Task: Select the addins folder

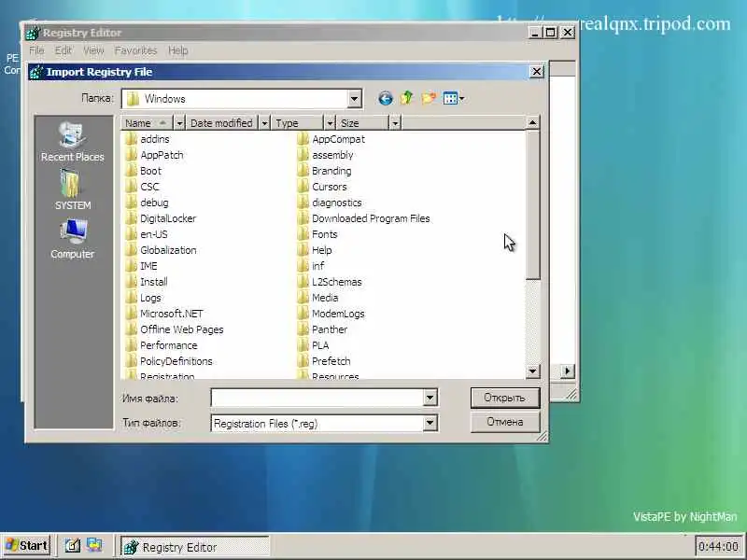Action: [x=148, y=139]
